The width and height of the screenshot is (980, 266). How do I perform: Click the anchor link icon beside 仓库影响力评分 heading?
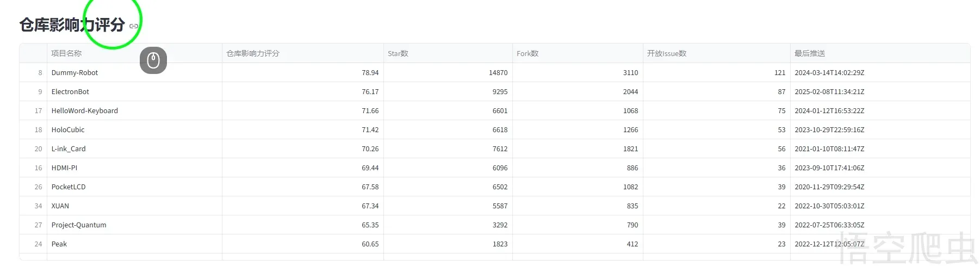click(x=134, y=26)
